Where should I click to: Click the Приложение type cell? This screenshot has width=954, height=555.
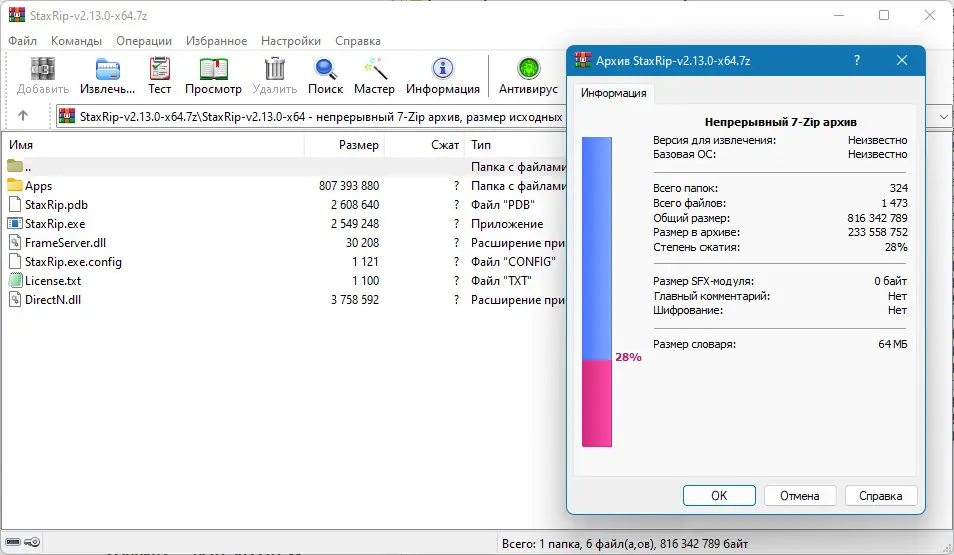507,223
